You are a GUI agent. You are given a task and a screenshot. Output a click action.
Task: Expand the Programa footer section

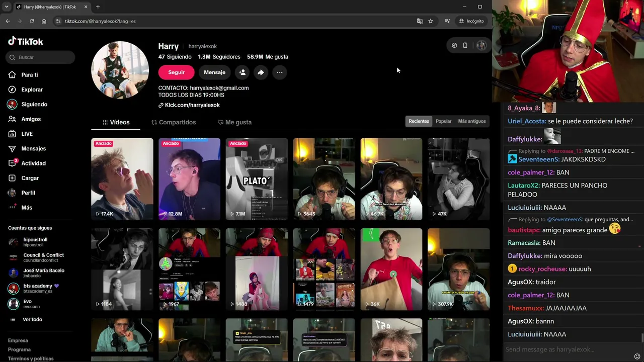19,349
